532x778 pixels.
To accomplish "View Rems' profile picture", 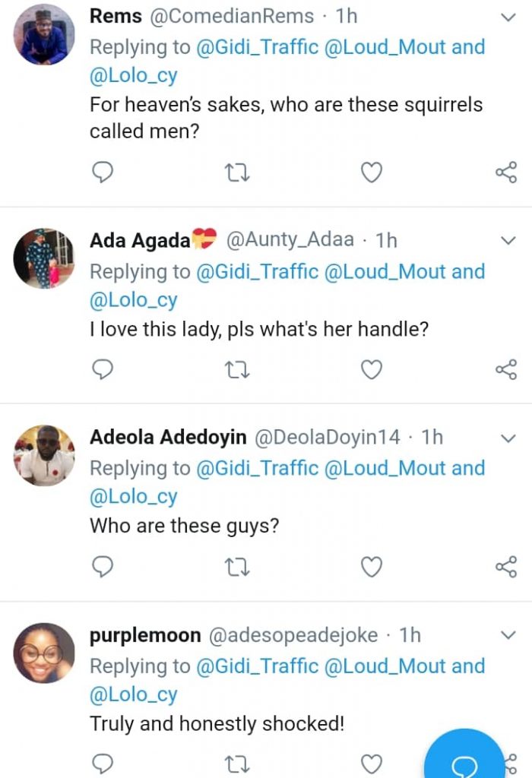I will (x=44, y=34).
